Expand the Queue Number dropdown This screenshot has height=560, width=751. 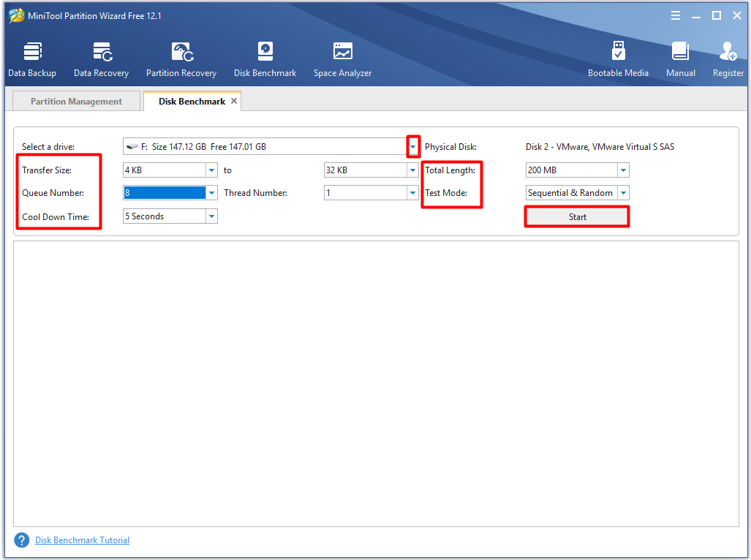pyautogui.click(x=211, y=193)
